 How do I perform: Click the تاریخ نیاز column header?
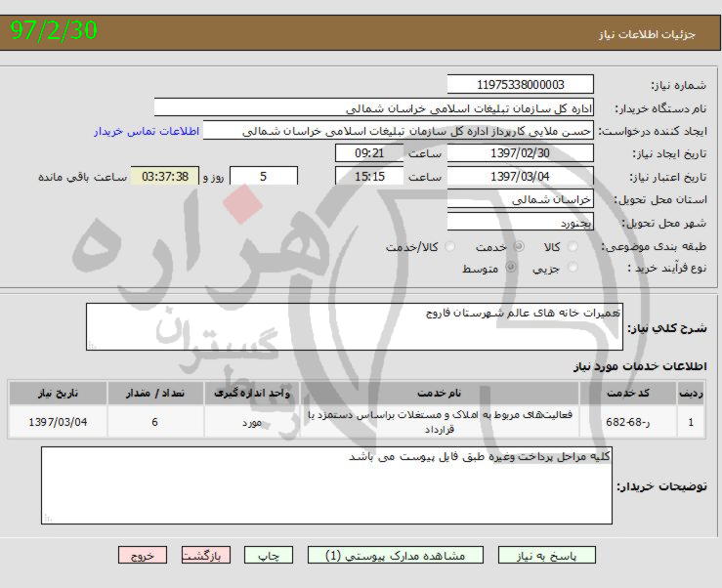(58, 393)
